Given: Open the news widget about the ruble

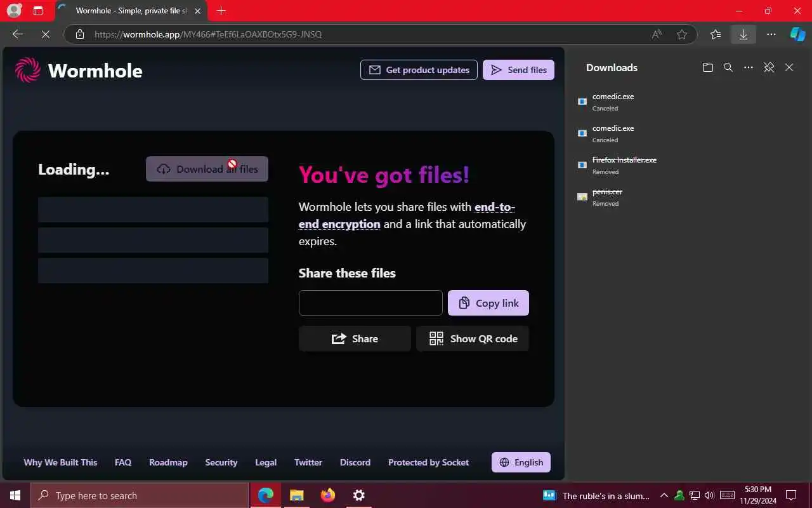Looking at the screenshot, I should coord(596,495).
